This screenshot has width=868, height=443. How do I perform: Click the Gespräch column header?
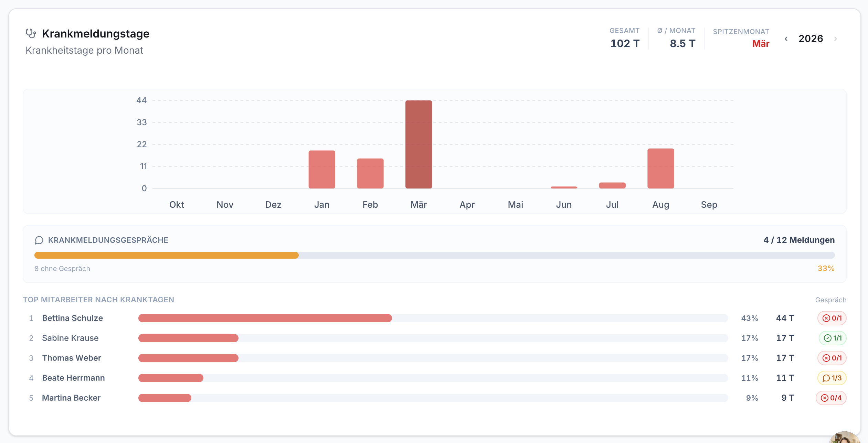(830, 300)
